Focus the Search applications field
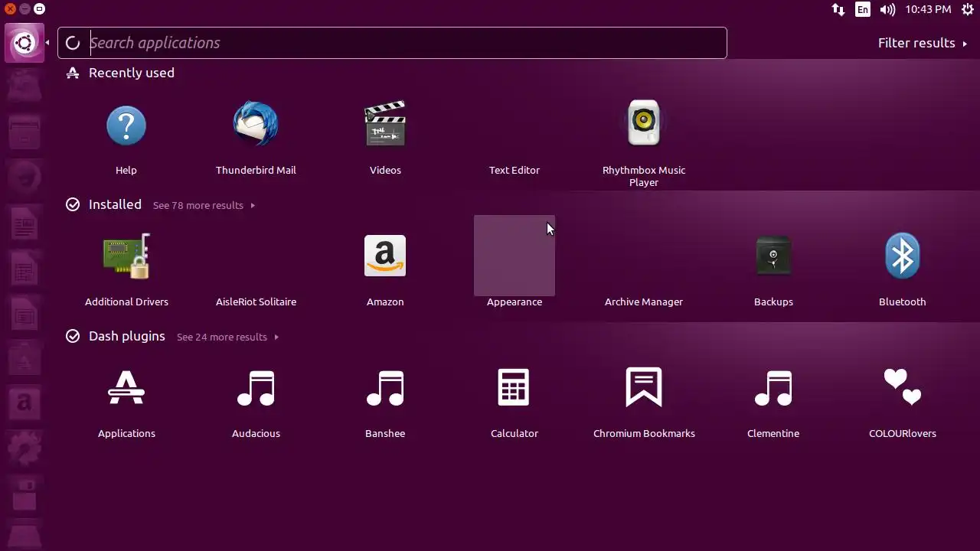Screen dimensions: 980x551 coord(392,43)
